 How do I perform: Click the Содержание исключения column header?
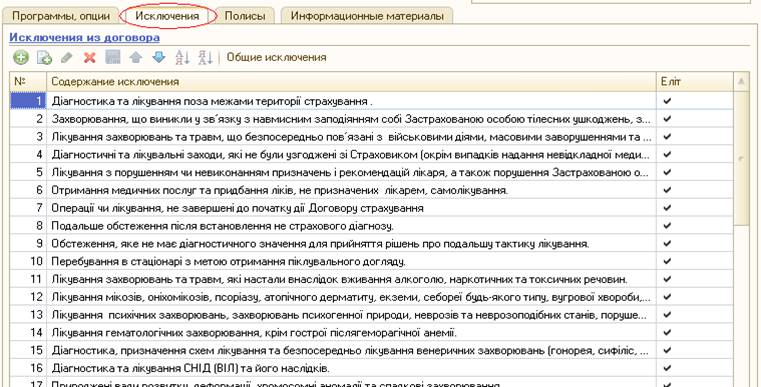tap(352, 81)
